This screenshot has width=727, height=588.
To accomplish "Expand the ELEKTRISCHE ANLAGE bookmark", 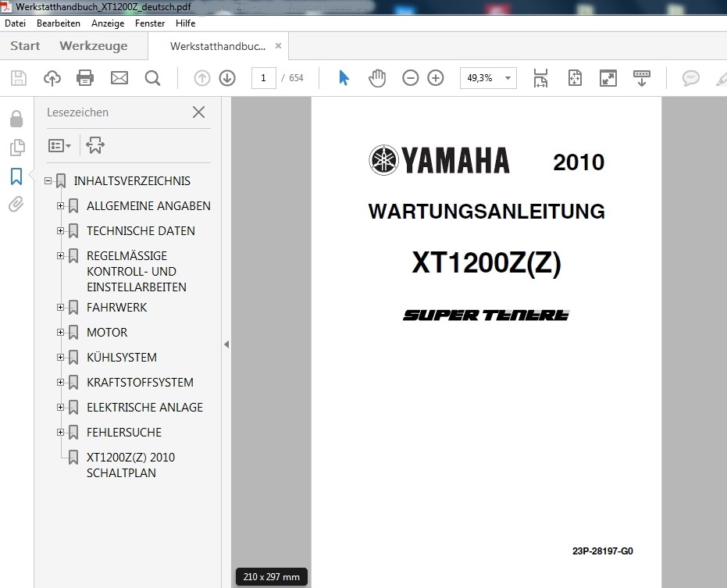I will point(61,407).
